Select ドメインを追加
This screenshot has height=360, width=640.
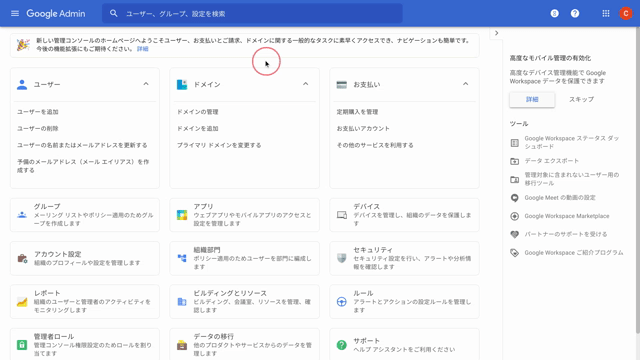pos(198,129)
